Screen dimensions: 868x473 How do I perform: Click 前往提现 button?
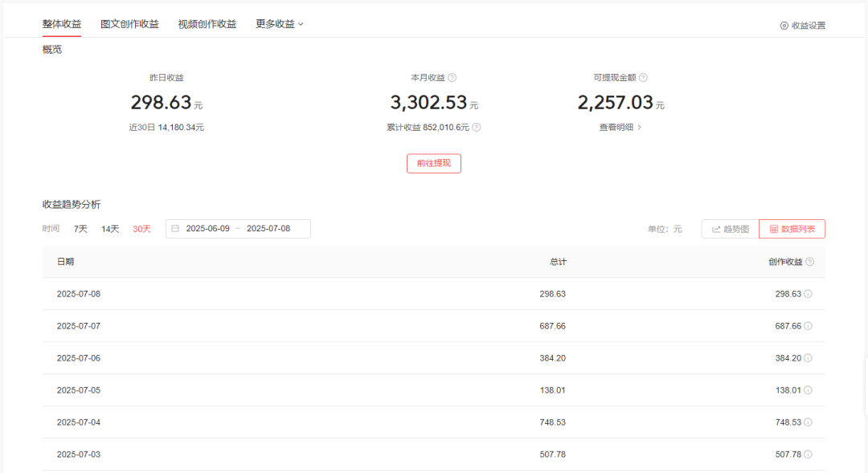point(434,163)
